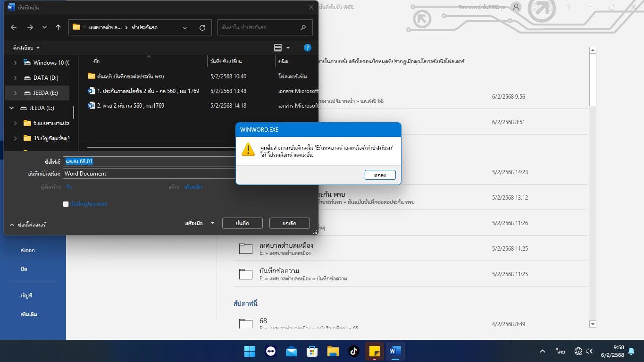
Task: Sort by ชนิด (Type) column
Action: 284,62
